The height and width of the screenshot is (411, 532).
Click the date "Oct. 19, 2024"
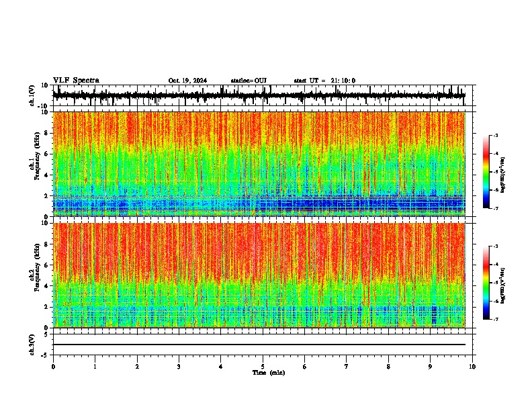(187, 81)
